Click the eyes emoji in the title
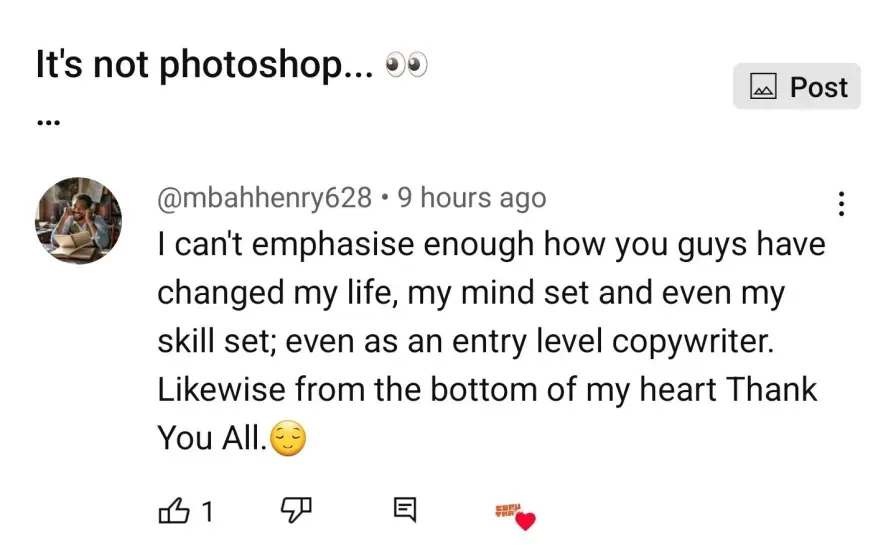The image size is (896, 552). (x=406, y=66)
